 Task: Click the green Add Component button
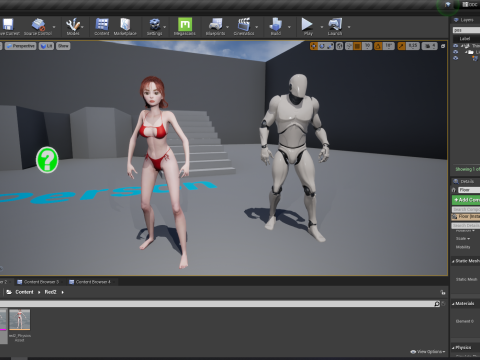point(466,200)
